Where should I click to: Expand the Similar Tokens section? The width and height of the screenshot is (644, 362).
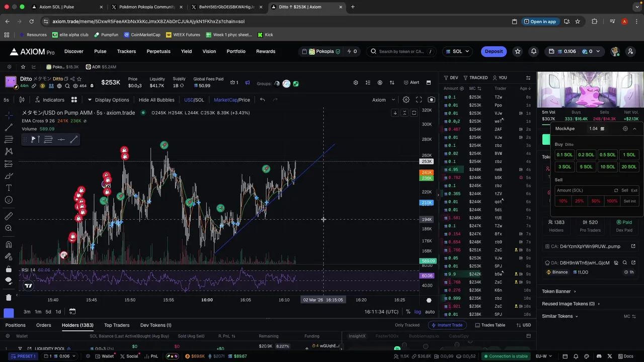560,316
